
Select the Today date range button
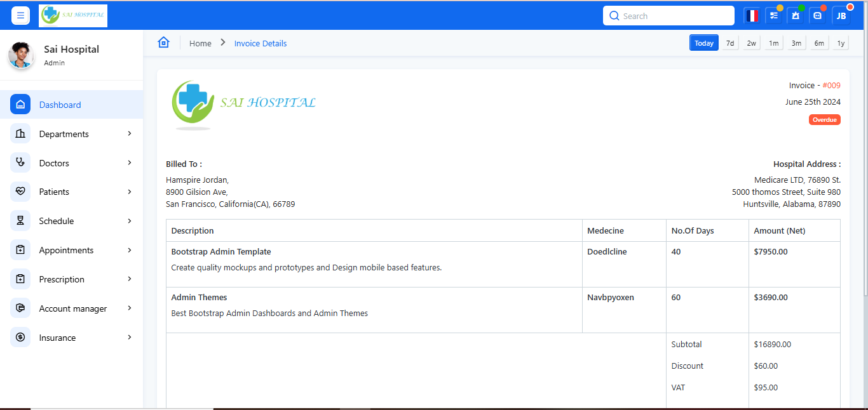703,43
